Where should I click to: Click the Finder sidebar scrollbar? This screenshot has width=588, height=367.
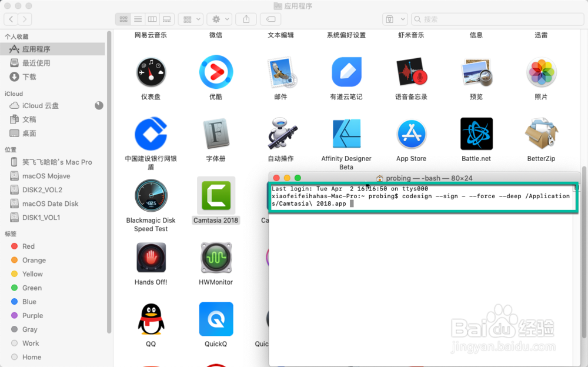point(109,182)
